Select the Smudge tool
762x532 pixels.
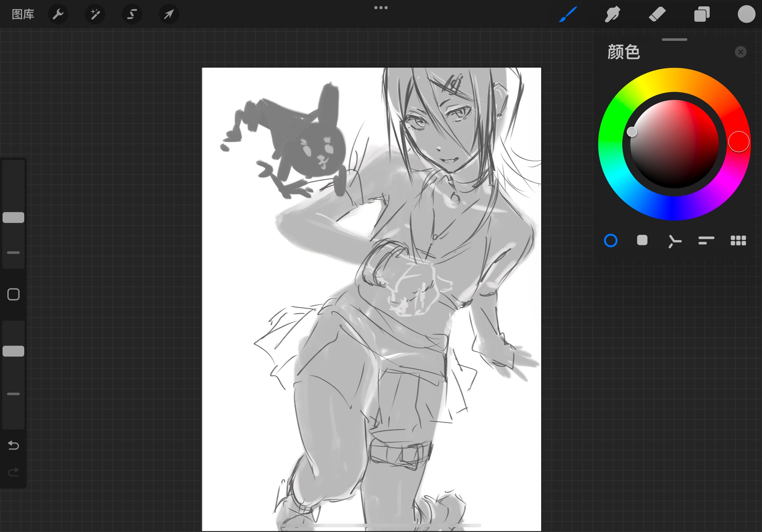[612, 14]
